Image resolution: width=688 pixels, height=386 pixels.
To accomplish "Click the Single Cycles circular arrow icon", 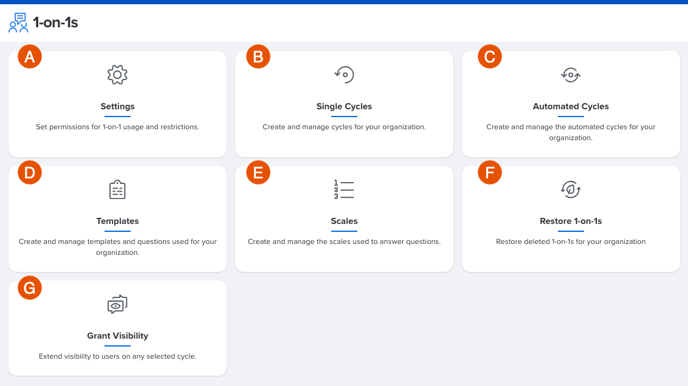I will 344,75.
